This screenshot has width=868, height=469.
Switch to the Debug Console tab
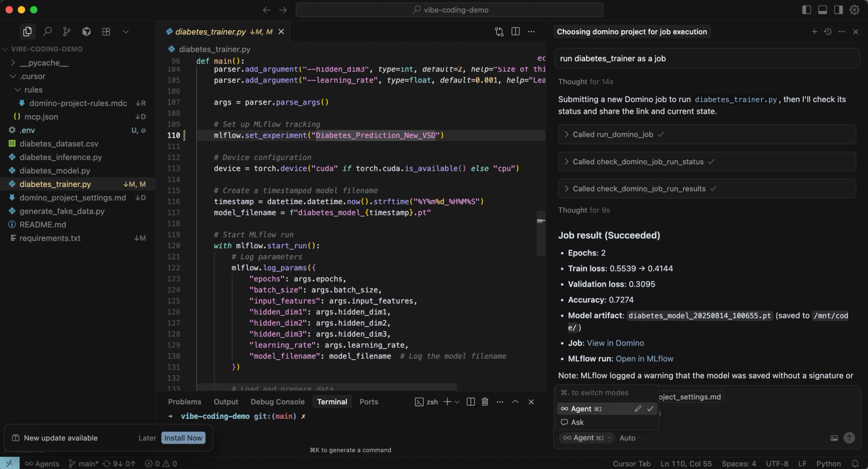tap(278, 402)
